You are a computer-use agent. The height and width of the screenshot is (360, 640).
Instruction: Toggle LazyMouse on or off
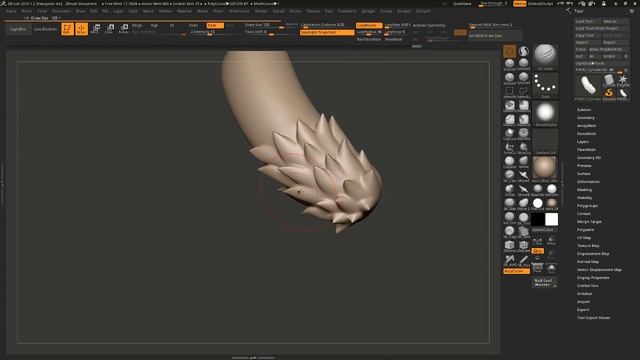pos(369,25)
